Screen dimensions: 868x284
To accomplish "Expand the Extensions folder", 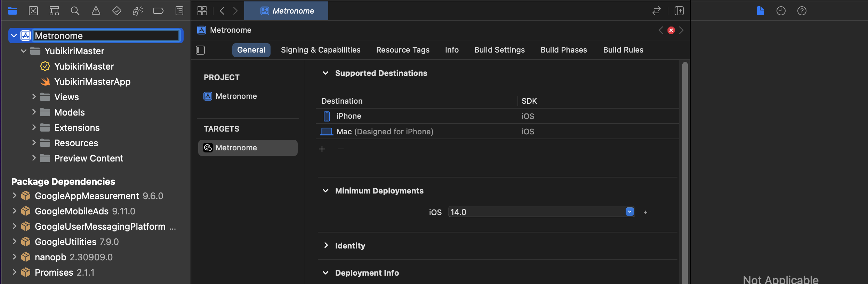I will pyautogui.click(x=34, y=127).
